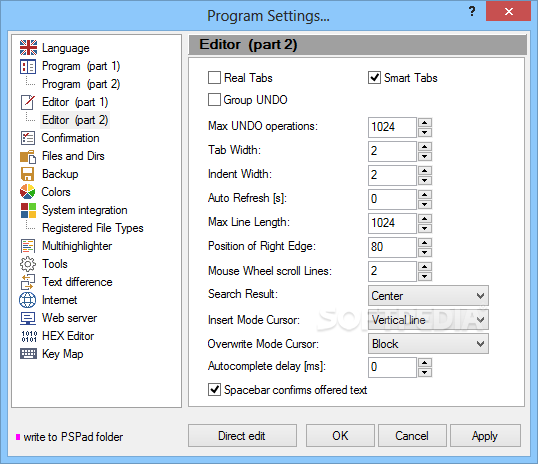The image size is (538, 464).
Task: Click the Tab Width input field
Action: click(393, 151)
